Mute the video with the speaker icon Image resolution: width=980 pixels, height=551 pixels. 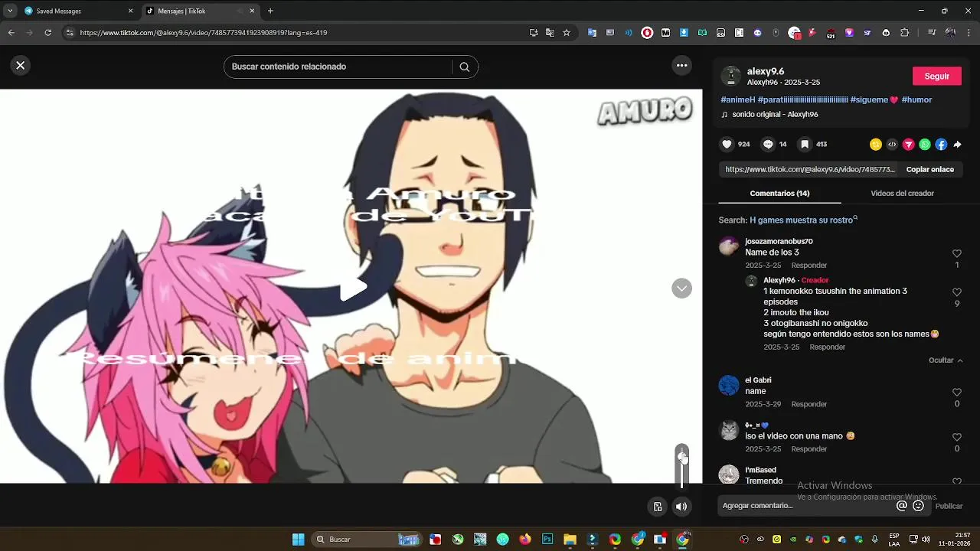pos(681,506)
